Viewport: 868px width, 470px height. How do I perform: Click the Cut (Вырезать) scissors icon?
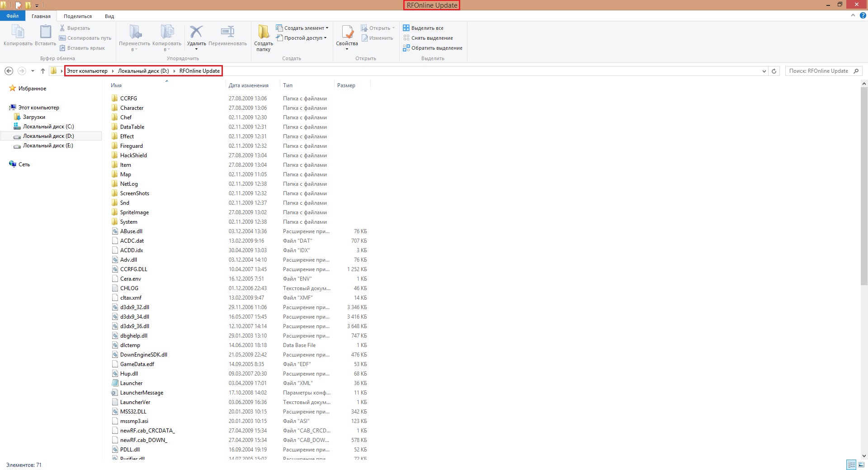pyautogui.click(x=62, y=28)
